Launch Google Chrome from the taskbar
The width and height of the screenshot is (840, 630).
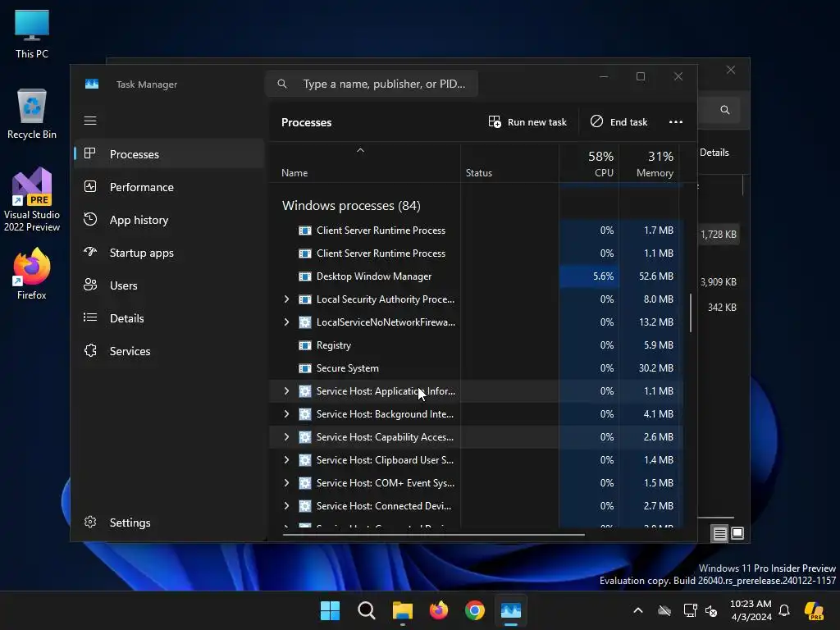tap(475, 610)
